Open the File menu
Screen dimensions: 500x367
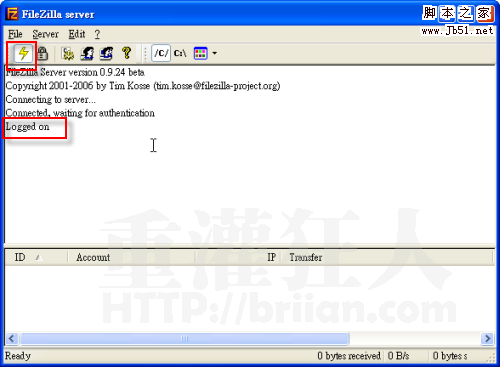[15, 34]
